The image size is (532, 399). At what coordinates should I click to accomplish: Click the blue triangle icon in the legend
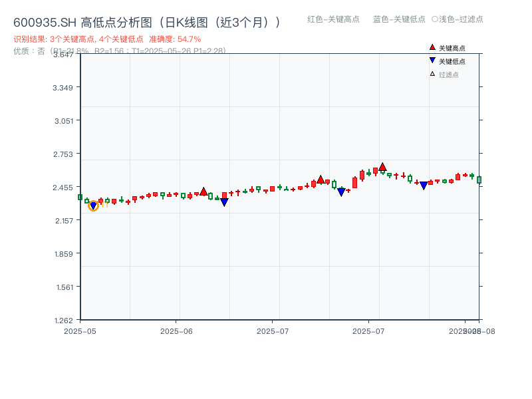tap(432, 61)
